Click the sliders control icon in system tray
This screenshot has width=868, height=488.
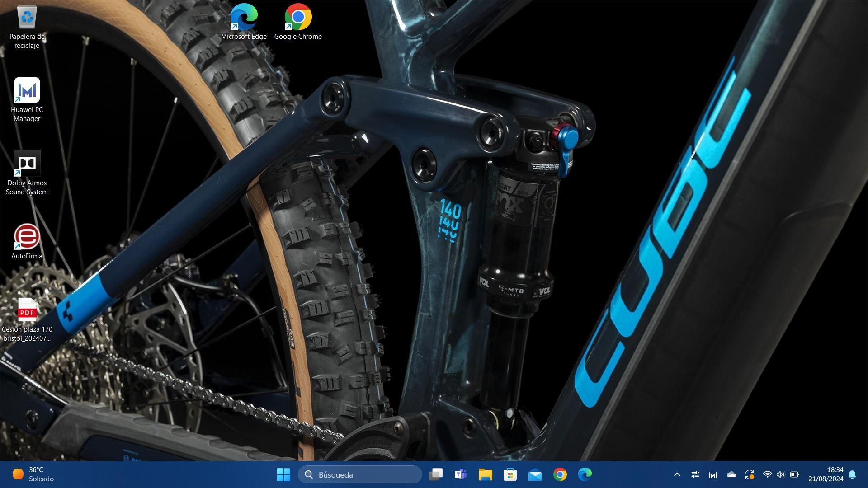(695, 474)
